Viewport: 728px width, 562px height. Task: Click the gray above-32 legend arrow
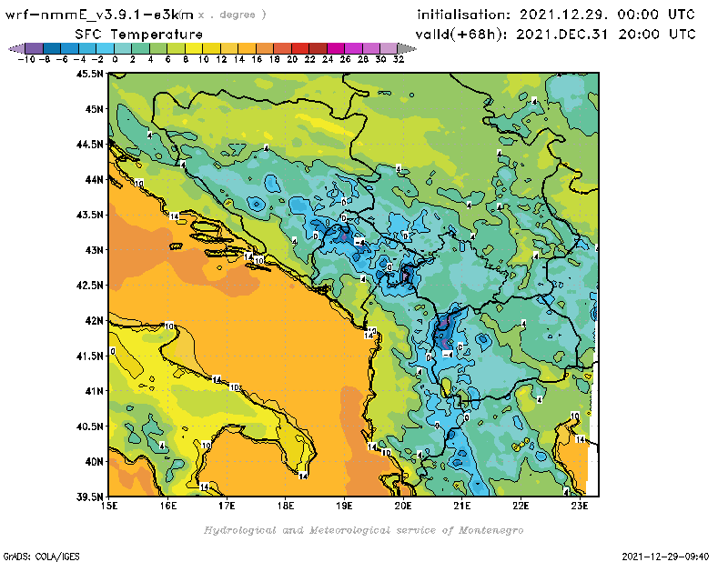407,48
